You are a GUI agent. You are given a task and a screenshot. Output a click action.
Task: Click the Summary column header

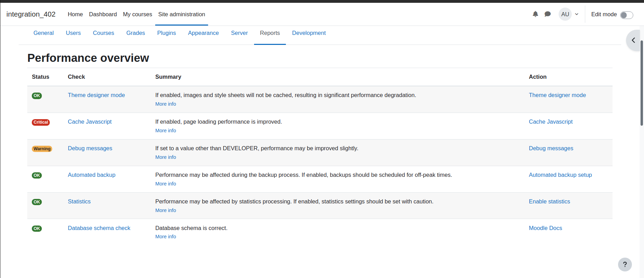168,77
